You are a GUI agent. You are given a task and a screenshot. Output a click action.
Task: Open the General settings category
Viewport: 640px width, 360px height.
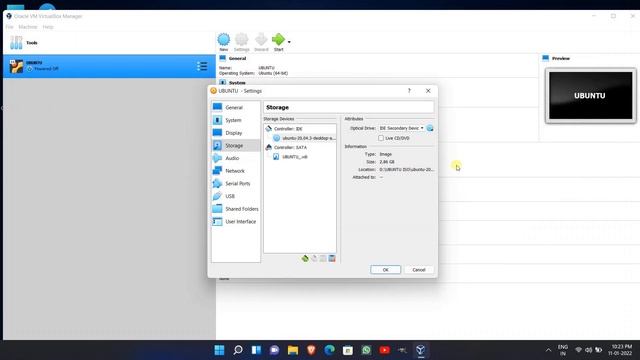[x=236, y=107]
